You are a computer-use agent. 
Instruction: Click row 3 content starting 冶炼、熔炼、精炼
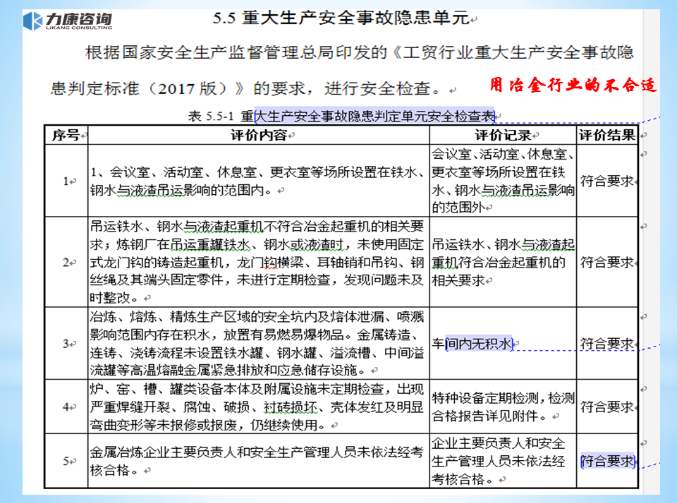tap(257, 344)
